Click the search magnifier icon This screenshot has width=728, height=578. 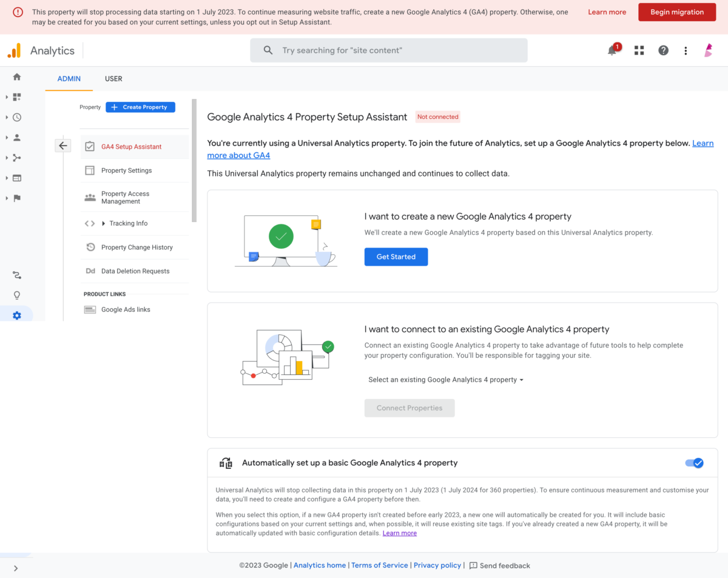tap(268, 50)
